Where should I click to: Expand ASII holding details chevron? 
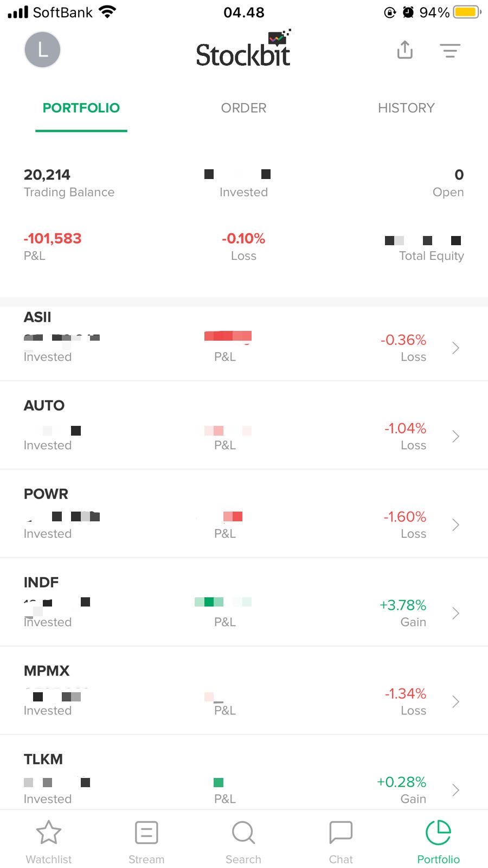coord(455,348)
